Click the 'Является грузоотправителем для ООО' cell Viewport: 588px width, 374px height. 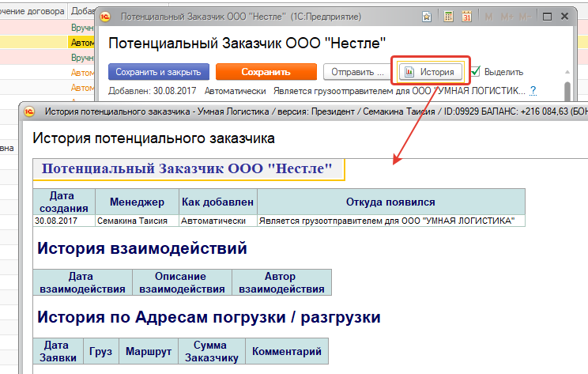tap(390, 221)
